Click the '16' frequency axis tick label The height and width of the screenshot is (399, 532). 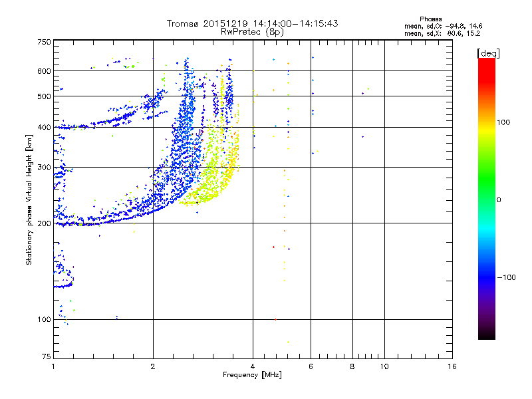click(x=452, y=366)
